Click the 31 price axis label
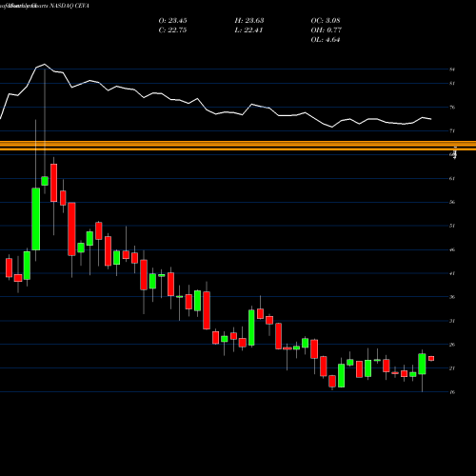The image size is (476, 476). click(452, 321)
